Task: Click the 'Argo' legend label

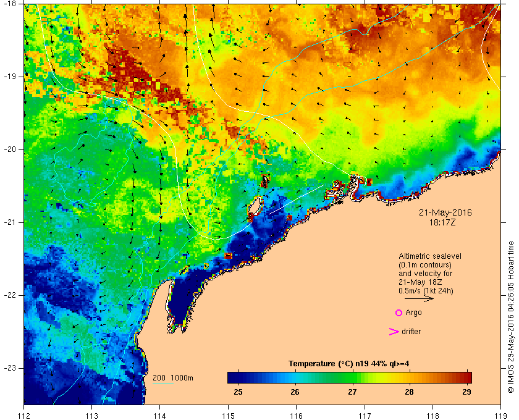Action: click(413, 313)
